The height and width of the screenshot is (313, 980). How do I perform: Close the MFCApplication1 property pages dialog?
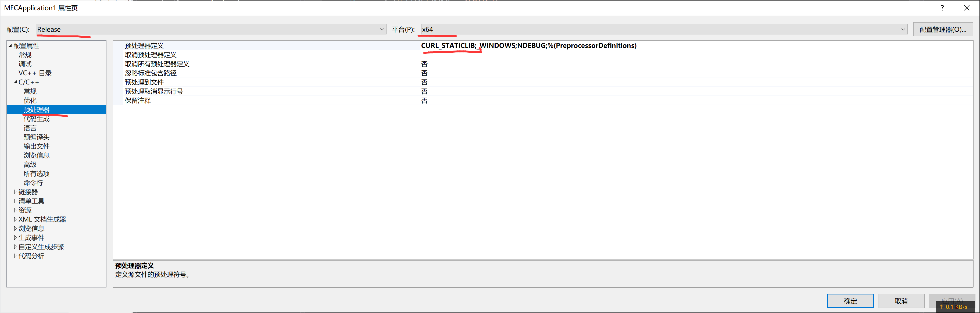click(966, 8)
